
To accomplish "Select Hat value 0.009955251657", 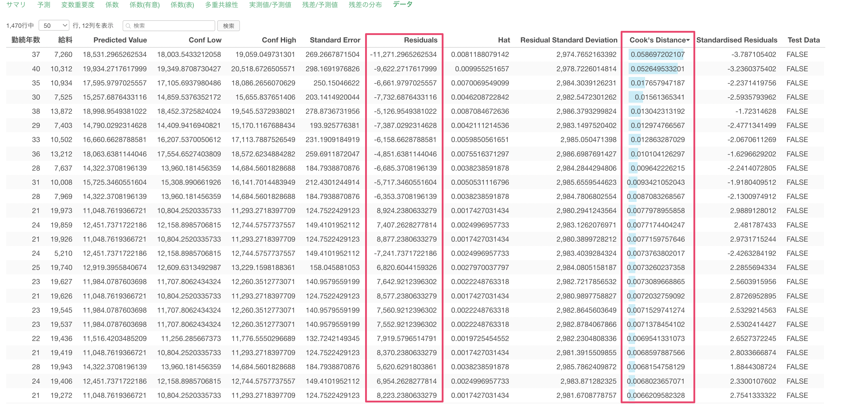I will pyautogui.click(x=482, y=69).
